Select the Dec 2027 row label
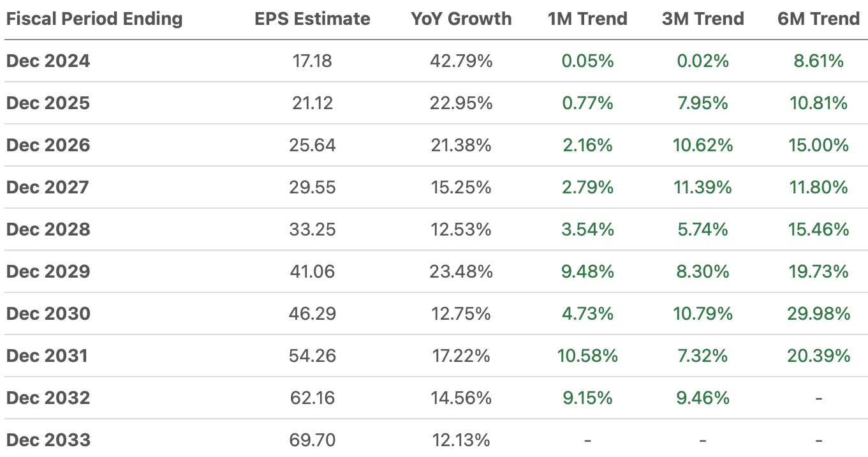 48,188
